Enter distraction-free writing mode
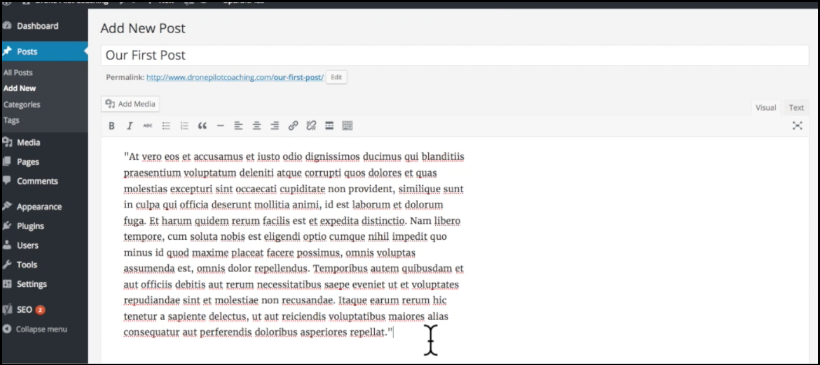The width and height of the screenshot is (820, 365). [797, 126]
